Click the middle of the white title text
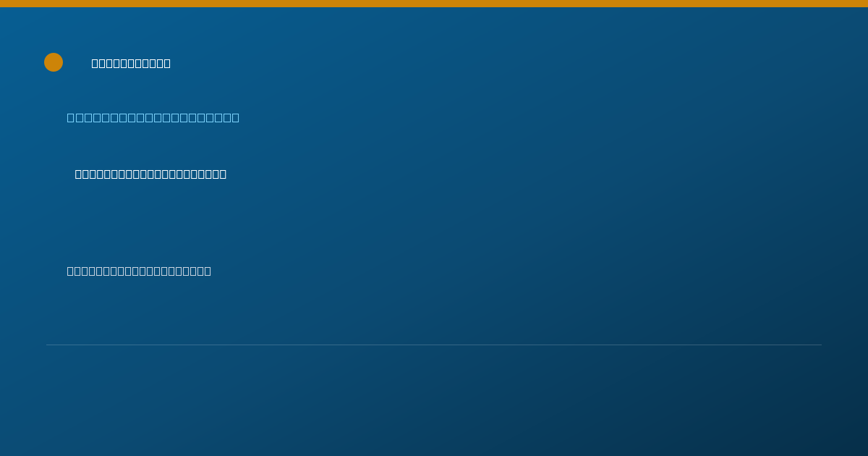 (131, 64)
